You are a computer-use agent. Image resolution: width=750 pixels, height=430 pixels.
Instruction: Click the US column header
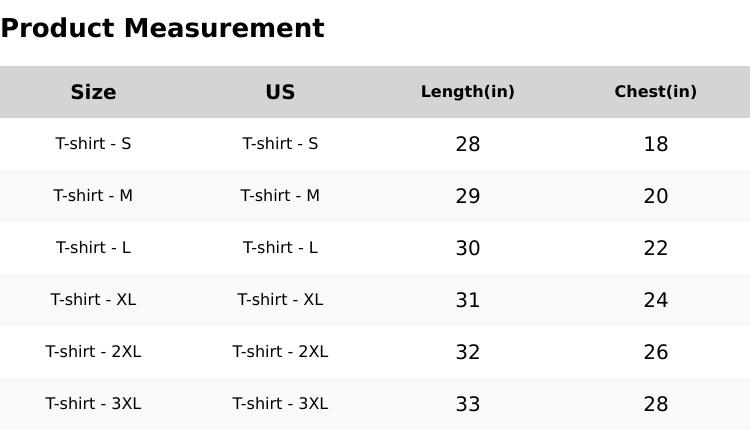pos(280,92)
